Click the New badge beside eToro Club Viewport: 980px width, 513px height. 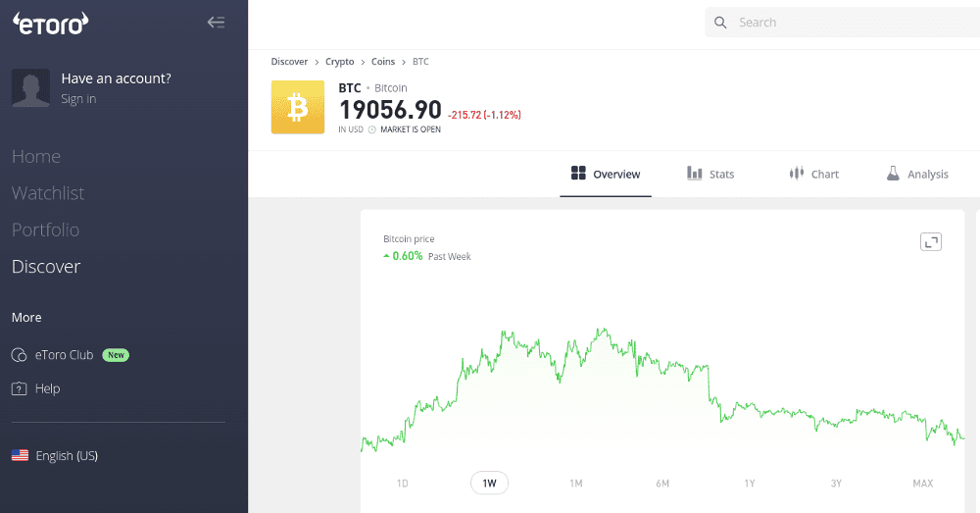(116, 355)
